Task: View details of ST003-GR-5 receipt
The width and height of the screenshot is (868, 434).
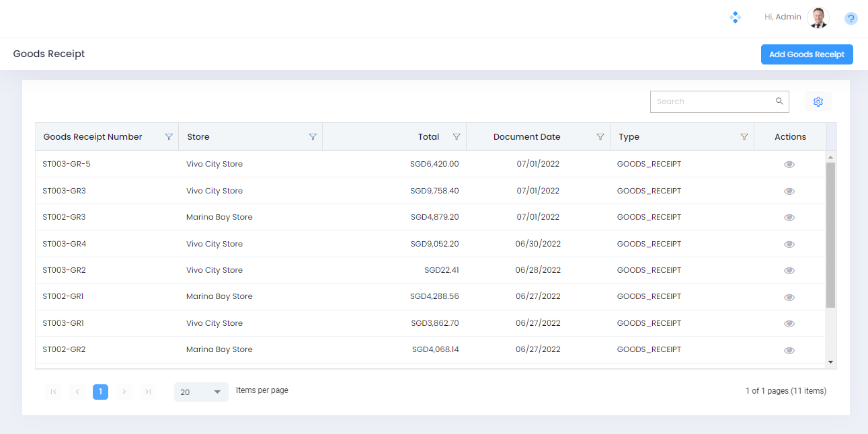Action: click(789, 164)
